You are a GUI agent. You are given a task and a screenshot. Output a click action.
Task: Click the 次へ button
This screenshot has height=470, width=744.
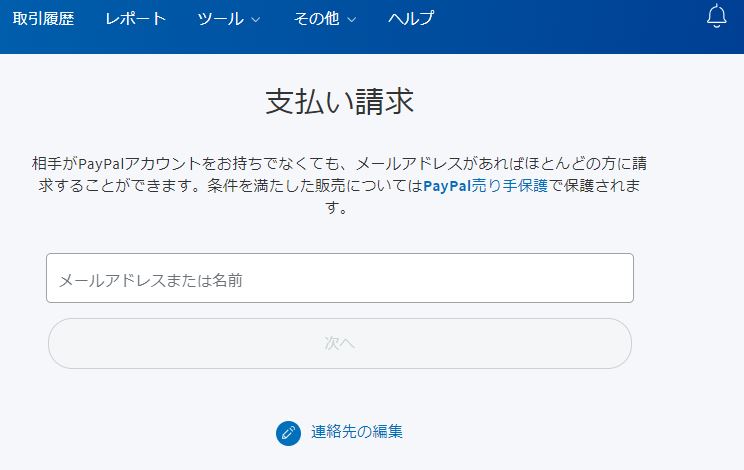pyautogui.click(x=340, y=343)
